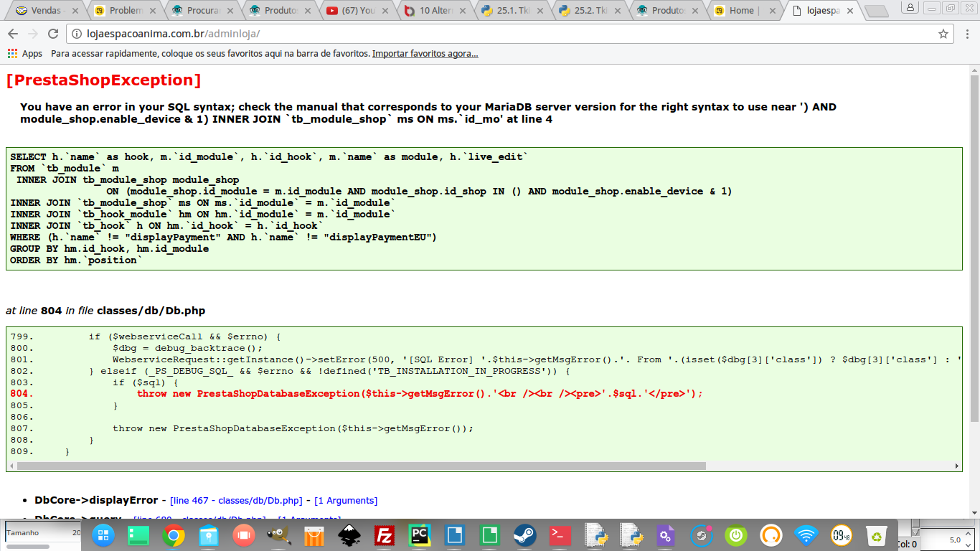Open the trash bin in the dock
The height and width of the screenshot is (551, 980).
coord(877,535)
